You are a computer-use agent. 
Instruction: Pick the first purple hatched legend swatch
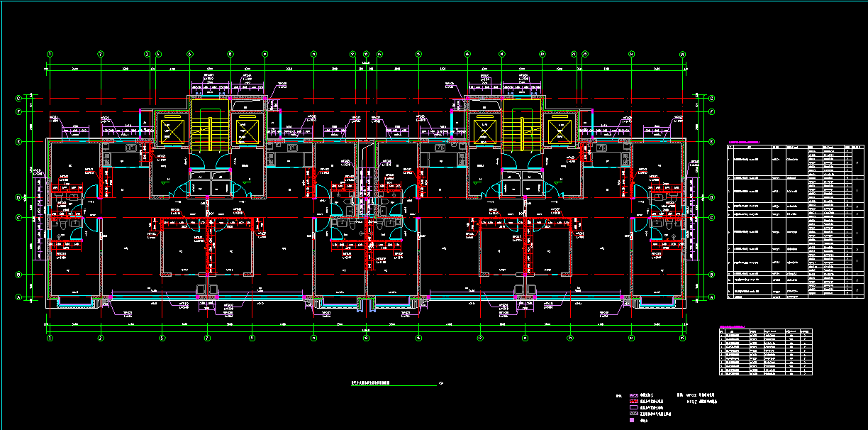click(634, 395)
